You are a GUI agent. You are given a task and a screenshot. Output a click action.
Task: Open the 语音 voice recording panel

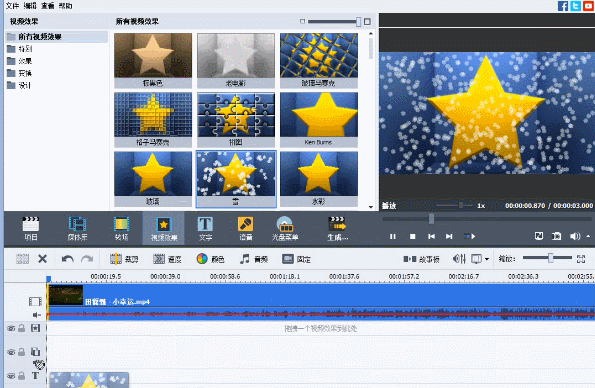tap(246, 228)
